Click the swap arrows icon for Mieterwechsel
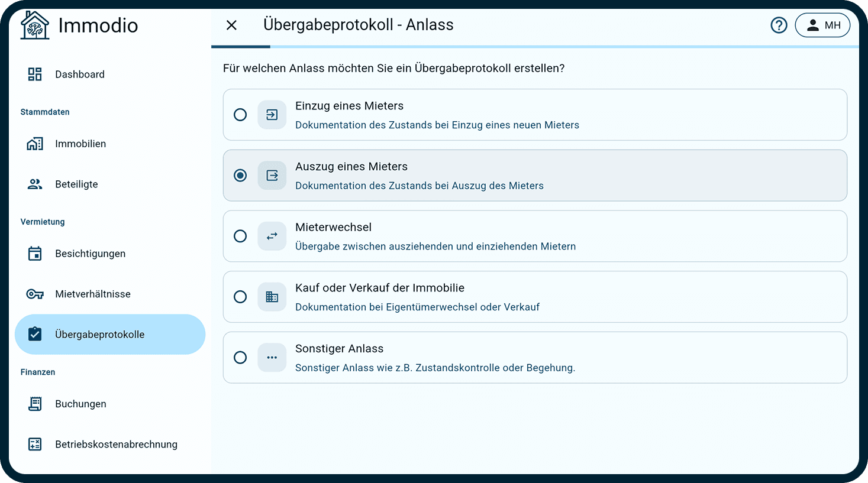Viewport: 868px width, 483px height. pyautogui.click(x=272, y=236)
